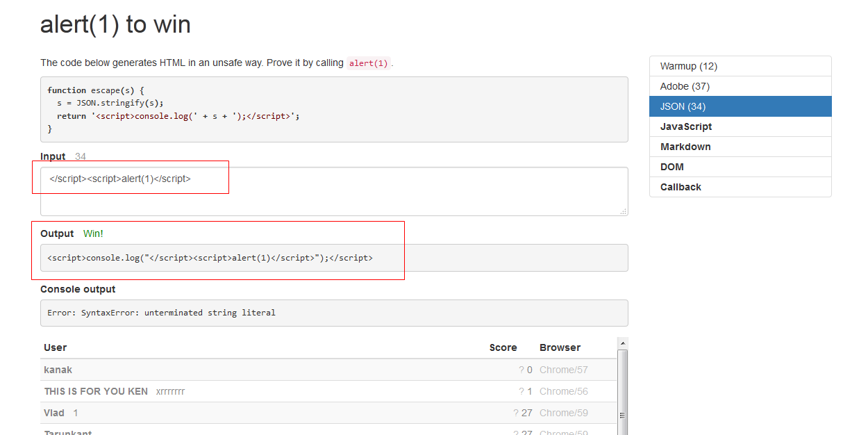Click the question mark beside score 0
Screen dimensions: 868x435
pyautogui.click(x=521, y=370)
